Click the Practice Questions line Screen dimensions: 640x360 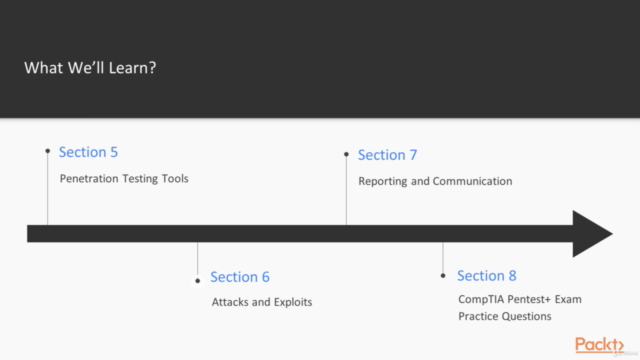click(504, 316)
